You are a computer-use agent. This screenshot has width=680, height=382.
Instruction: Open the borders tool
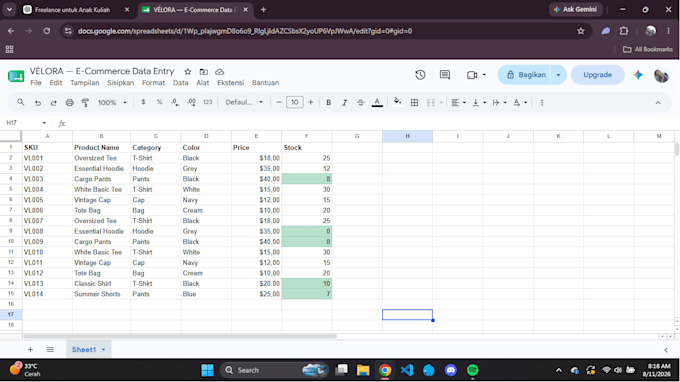(414, 103)
